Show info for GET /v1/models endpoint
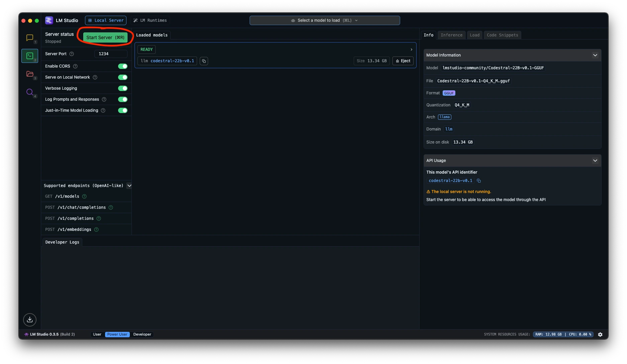627x364 pixels. [84, 196]
